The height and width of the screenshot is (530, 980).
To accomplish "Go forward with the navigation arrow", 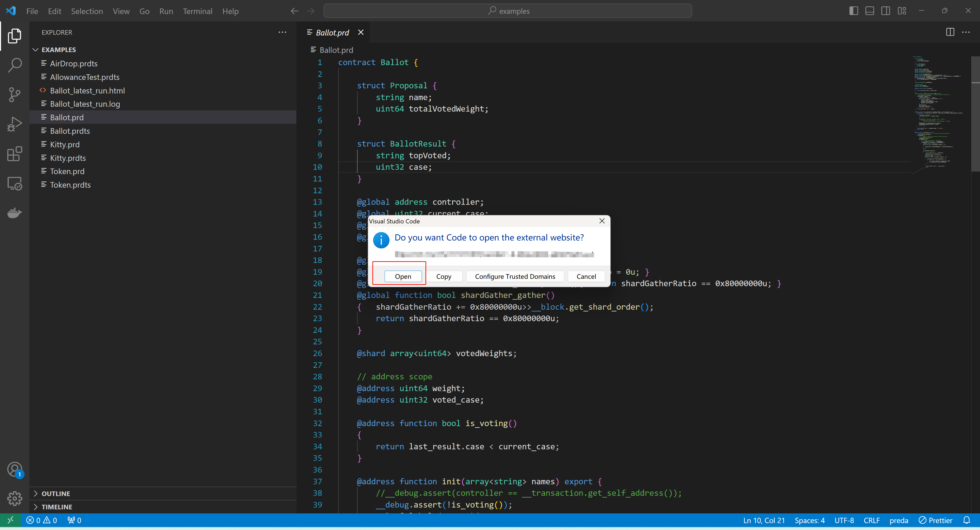I will pyautogui.click(x=311, y=11).
